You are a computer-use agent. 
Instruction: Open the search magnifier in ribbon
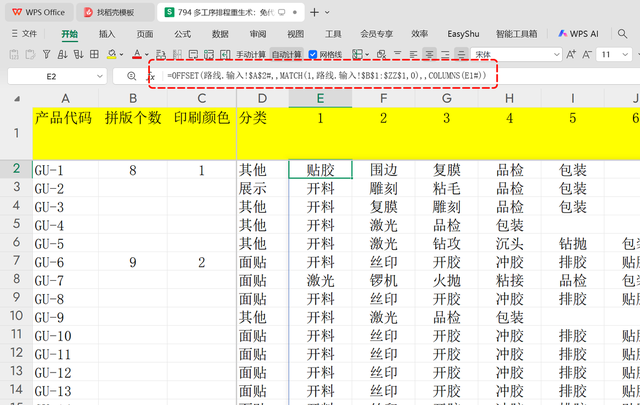tap(622, 34)
